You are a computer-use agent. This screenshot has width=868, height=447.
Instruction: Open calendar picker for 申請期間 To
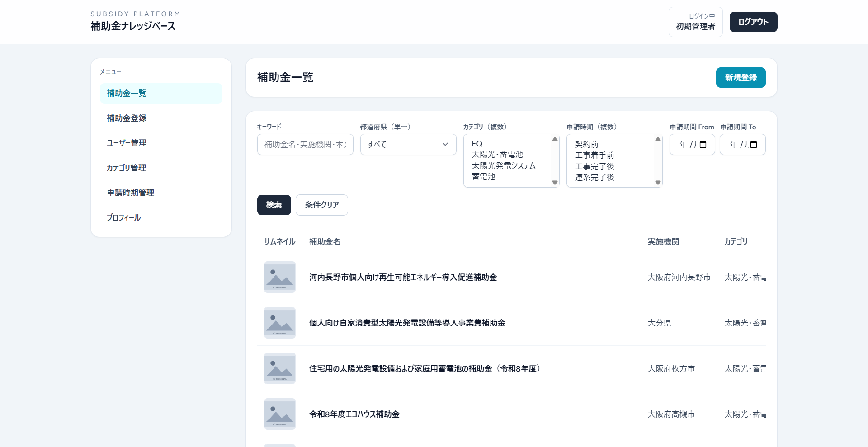[754, 145]
